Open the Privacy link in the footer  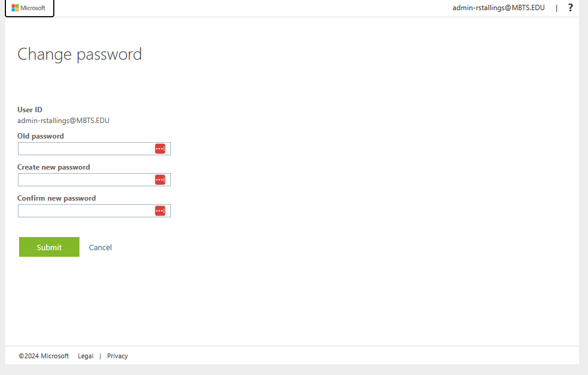coord(117,356)
